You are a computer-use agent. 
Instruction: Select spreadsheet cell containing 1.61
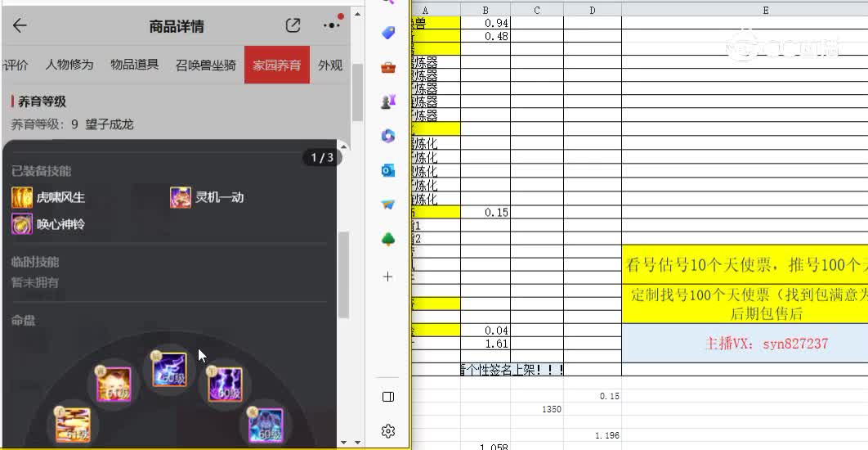pos(485,344)
